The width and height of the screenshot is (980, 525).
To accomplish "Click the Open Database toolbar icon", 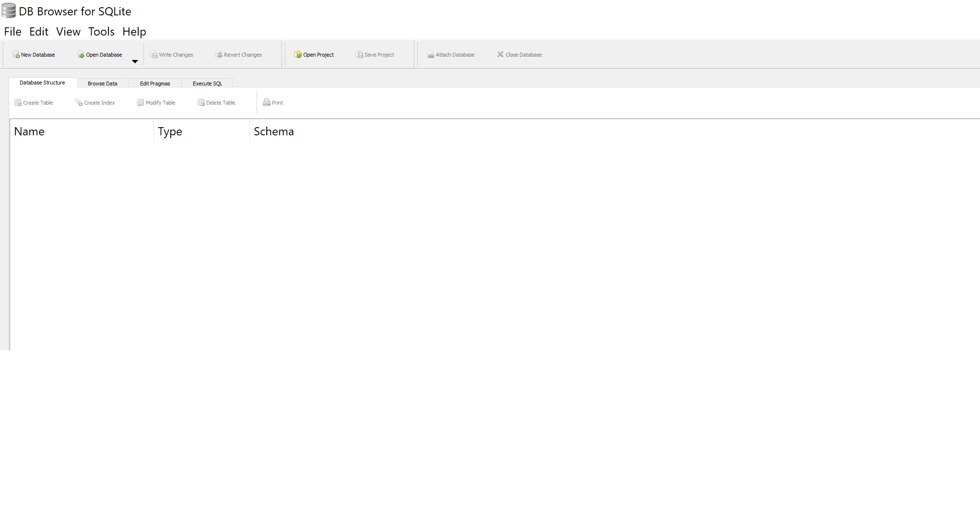I will 81,55.
